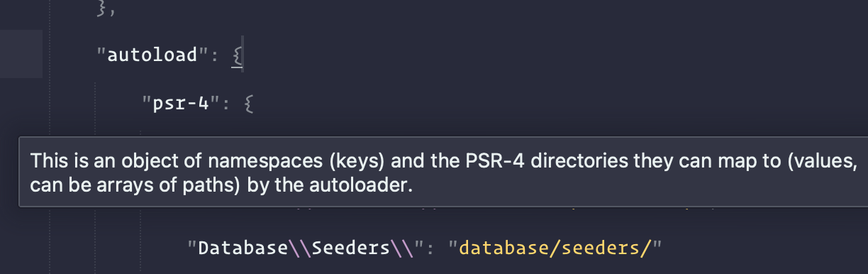The image size is (868, 274).
Task: Click the colon after the "autoload" key
Action: coord(214,55)
